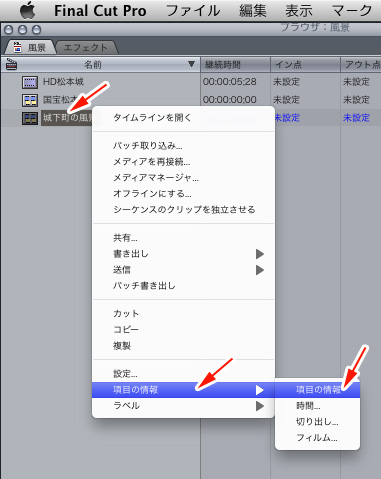Open the Apple menu icon
This screenshot has height=479, width=381.
(28, 10)
